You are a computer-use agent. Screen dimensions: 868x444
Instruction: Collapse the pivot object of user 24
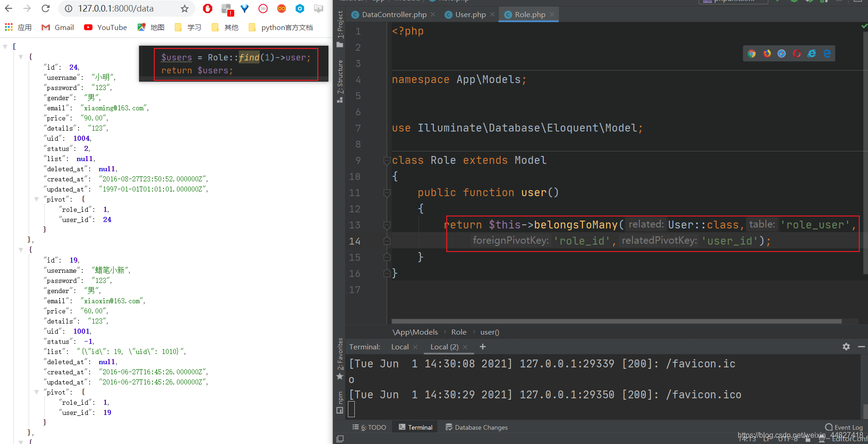click(36, 199)
